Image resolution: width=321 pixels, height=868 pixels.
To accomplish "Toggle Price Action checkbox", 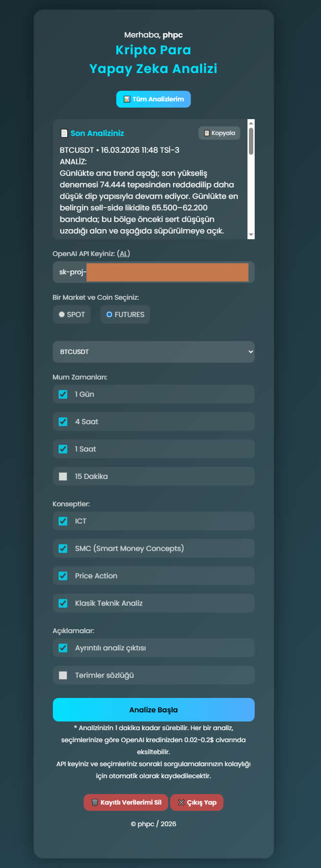I will 63,576.
